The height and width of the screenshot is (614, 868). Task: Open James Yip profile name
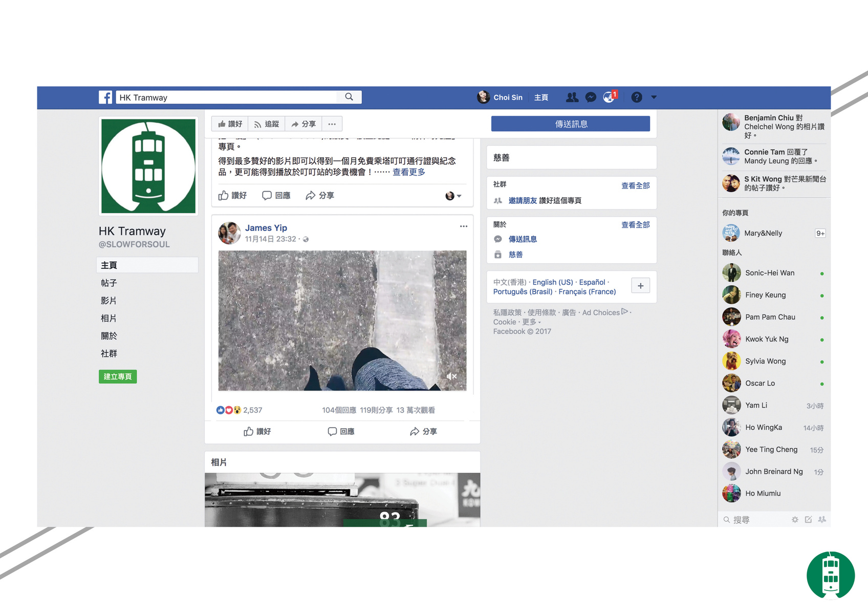tap(266, 228)
